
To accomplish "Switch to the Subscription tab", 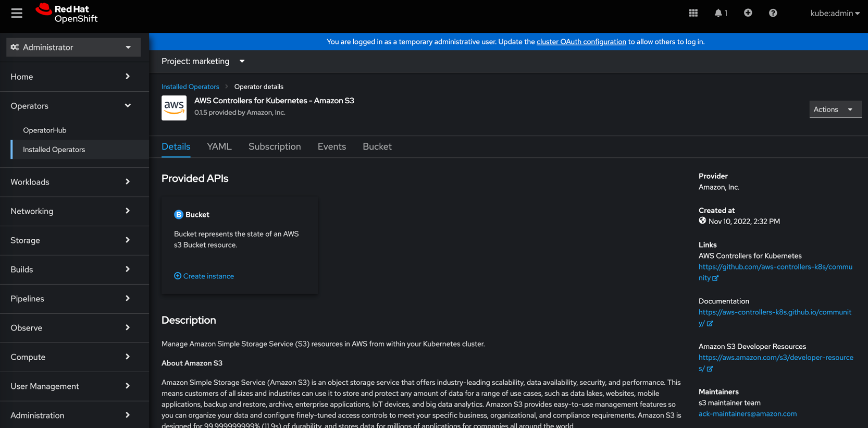I will click(x=275, y=147).
